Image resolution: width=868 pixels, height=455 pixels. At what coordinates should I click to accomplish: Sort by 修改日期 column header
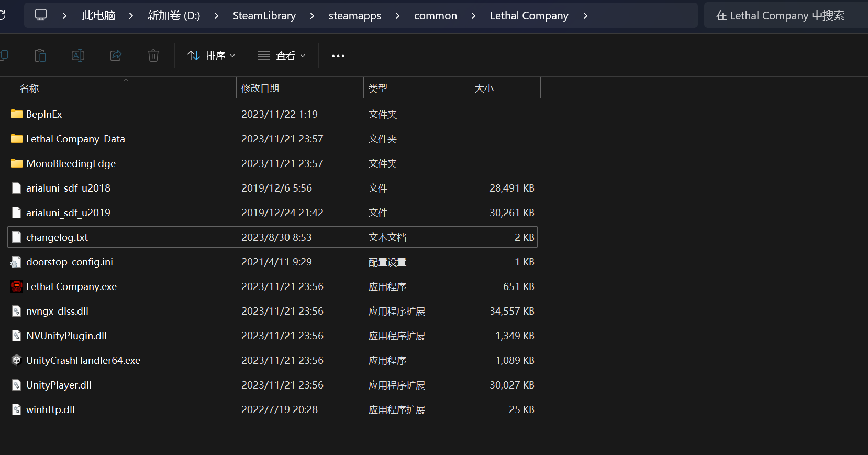pyautogui.click(x=260, y=88)
